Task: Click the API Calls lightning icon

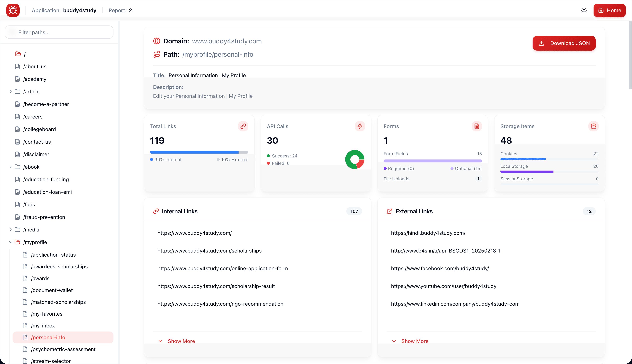Action: [x=360, y=126]
